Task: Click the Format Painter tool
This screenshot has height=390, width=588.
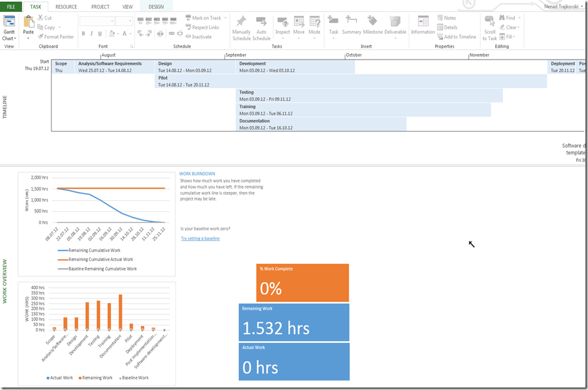Action: (x=56, y=36)
